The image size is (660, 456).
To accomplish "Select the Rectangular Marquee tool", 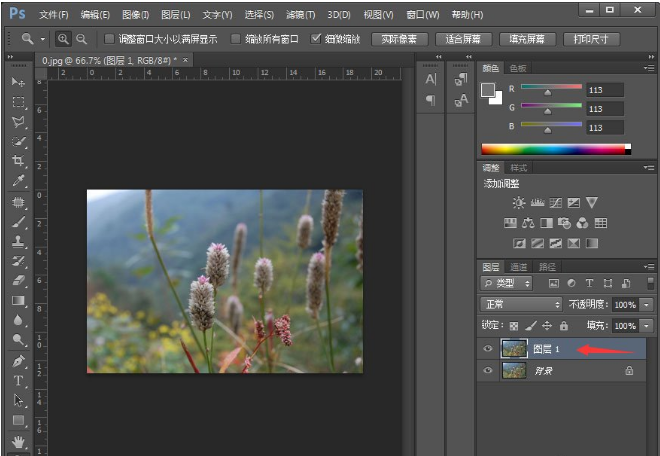I will pos(18,102).
